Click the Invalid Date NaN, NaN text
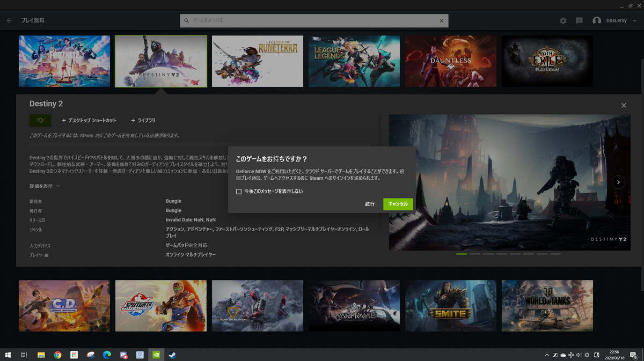The image size is (644, 361). (191, 220)
